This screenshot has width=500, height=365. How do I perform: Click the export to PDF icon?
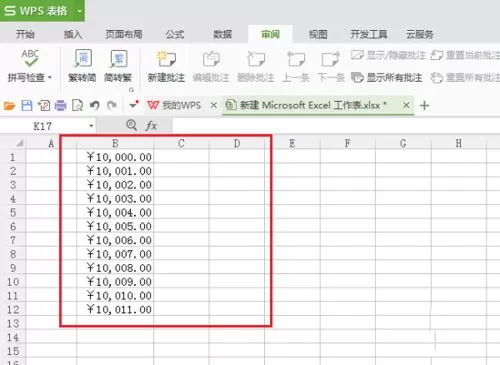tap(44, 106)
